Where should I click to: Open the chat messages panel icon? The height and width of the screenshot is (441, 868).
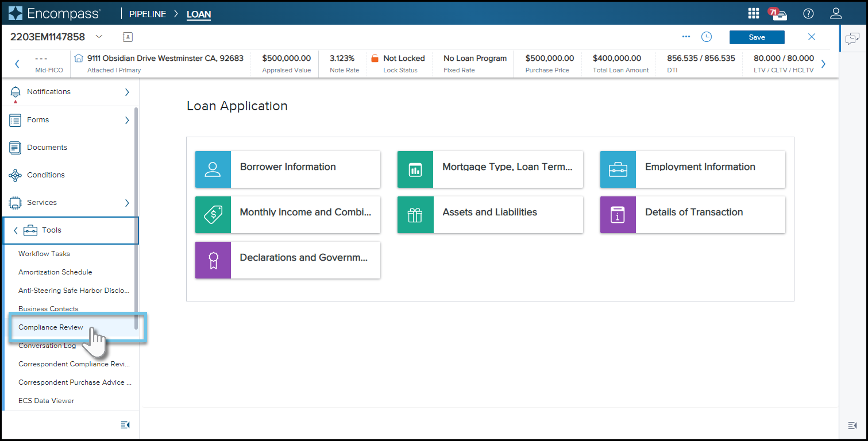(852, 38)
